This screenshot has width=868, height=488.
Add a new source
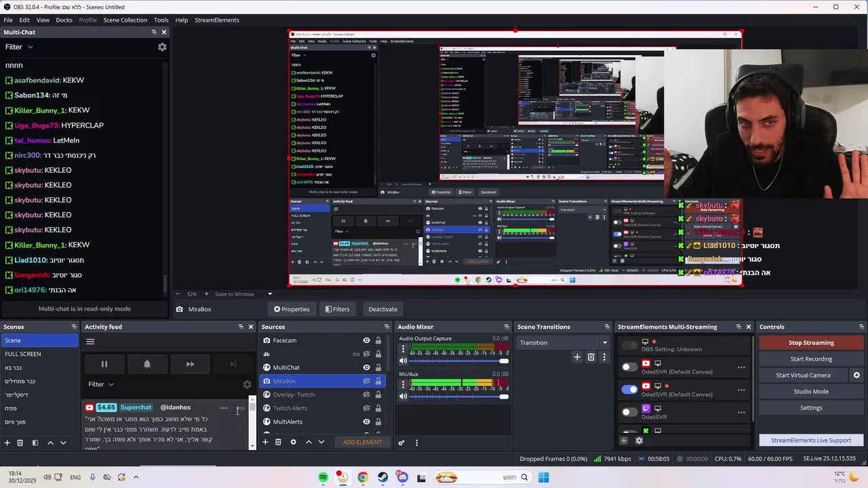click(266, 442)
